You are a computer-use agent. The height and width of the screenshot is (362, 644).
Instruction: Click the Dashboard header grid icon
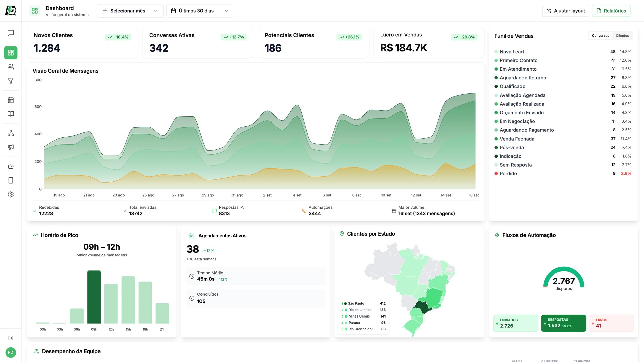pos(35,11)
